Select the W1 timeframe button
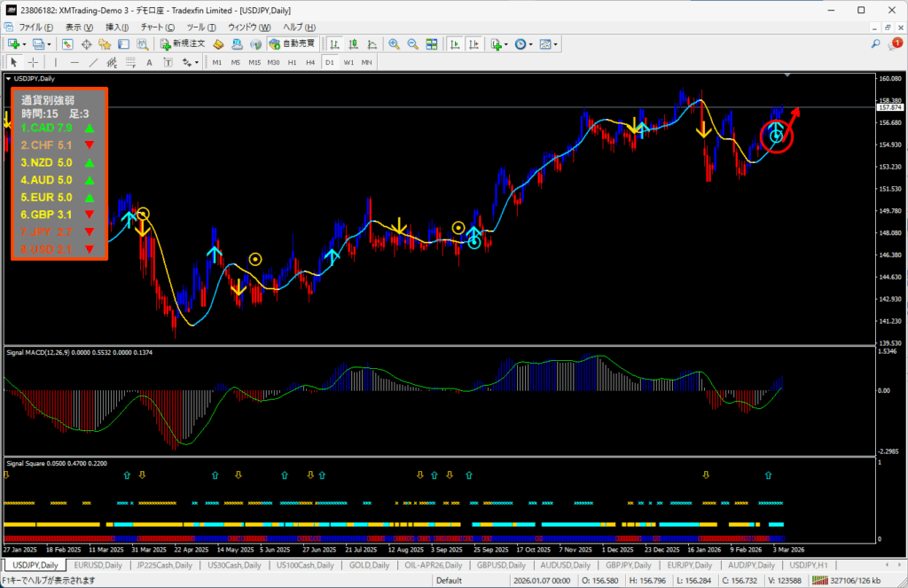The width and height of the screenshot is (908, 588). (348, 62)
